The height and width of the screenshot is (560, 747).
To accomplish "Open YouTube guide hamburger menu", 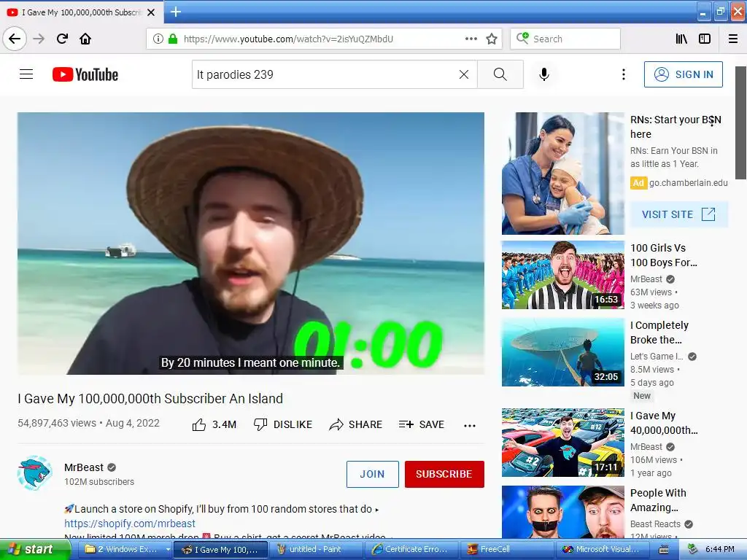I will pyautogui.click(x=26, y=74).
